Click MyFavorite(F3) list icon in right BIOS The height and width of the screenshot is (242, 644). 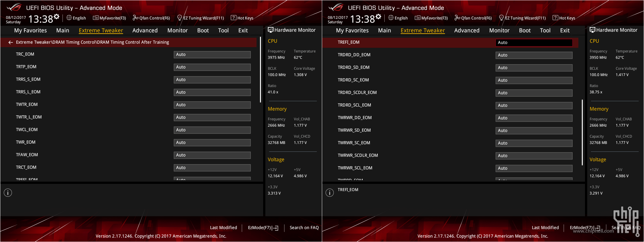[418, 18]
